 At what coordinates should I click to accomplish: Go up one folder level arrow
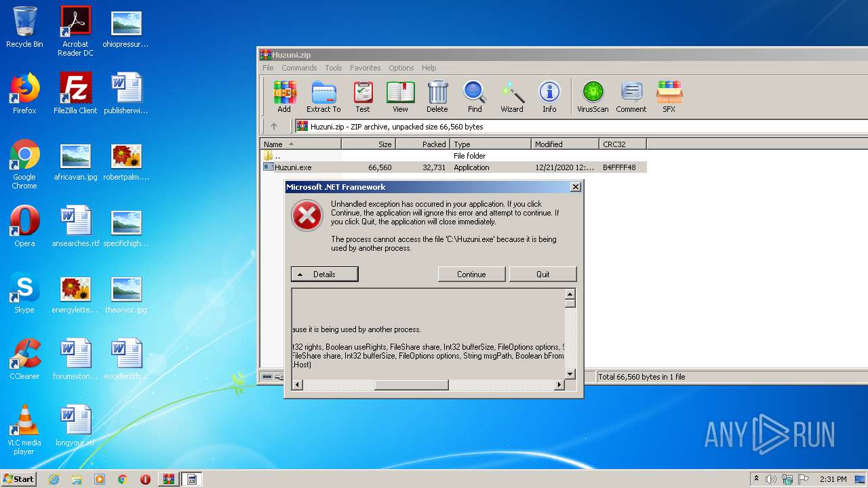[274, 126]
